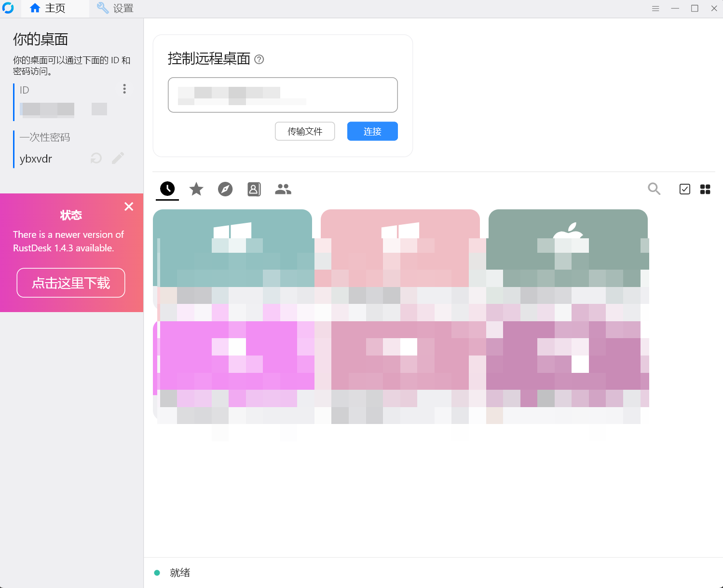
Task: Refresh the one-time password
Action: click(96, 158)
